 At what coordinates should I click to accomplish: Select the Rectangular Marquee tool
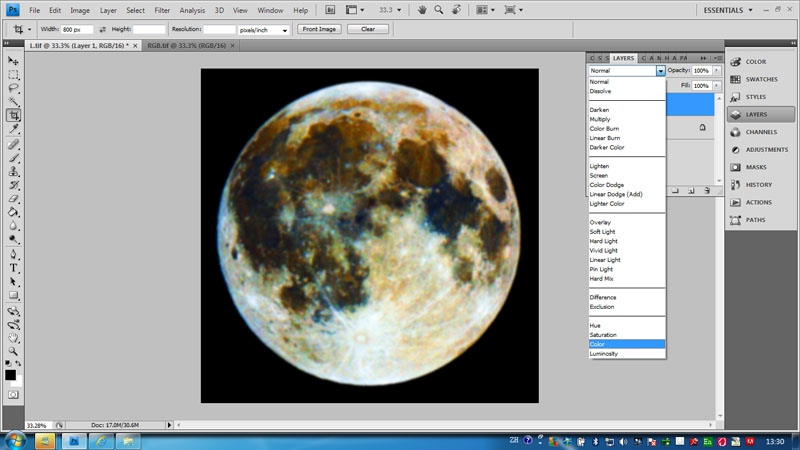[x=14, y=75]
